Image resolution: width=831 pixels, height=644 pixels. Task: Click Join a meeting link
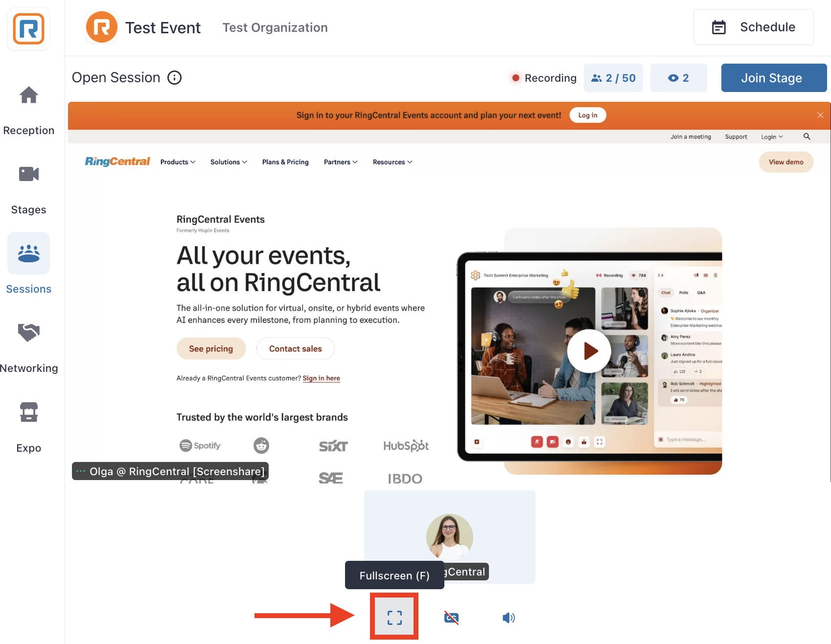click(x=691, y=137)
